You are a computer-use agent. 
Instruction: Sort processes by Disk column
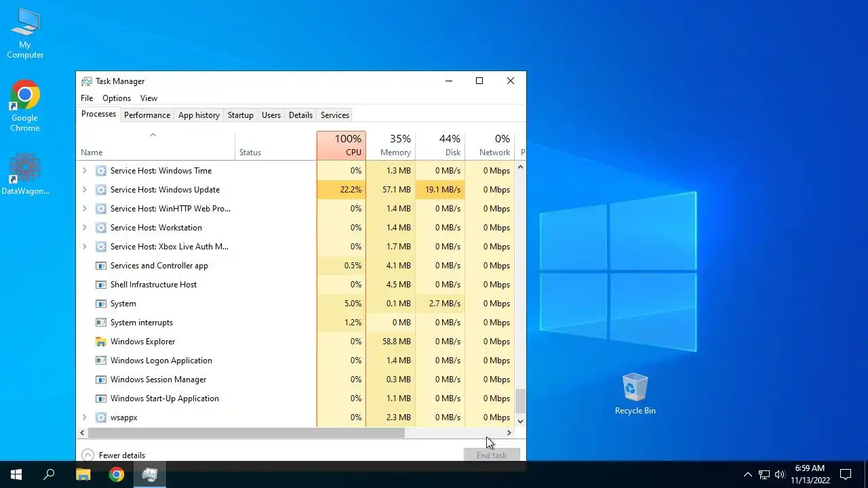click(x=440, y=146)
